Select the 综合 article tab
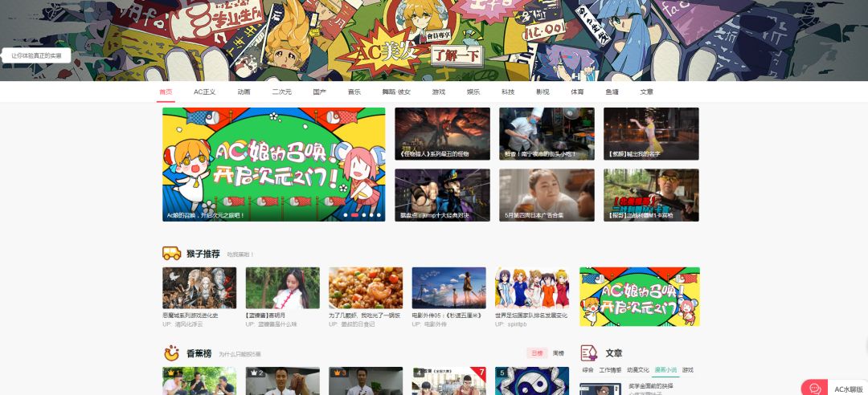 [x=588, y=369]
